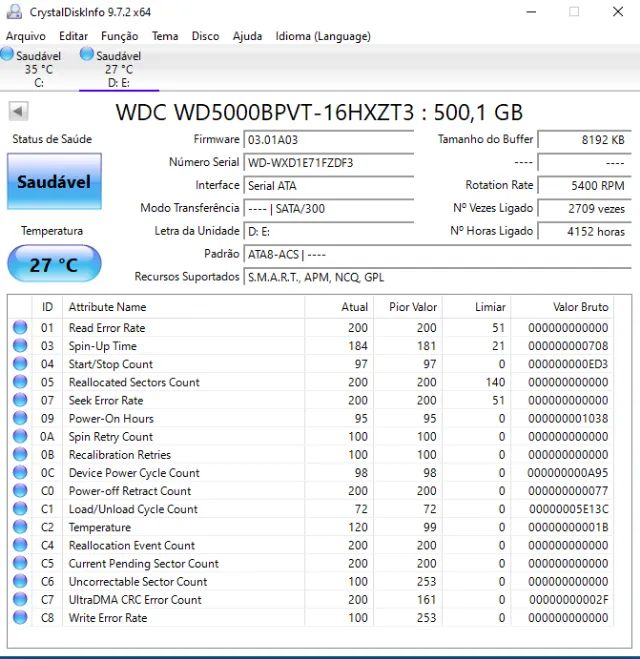The width and height of the screenshot is (640, 659).
Task: Click the status orb for Read Error Rate
Action: point(20,327)
